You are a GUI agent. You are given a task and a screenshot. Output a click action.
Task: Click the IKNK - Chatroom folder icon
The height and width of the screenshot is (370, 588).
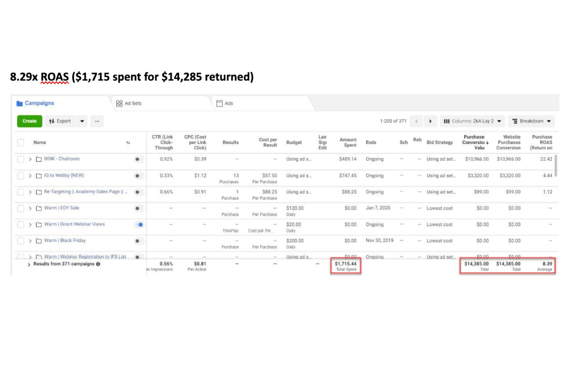click(x=39, y=159)
